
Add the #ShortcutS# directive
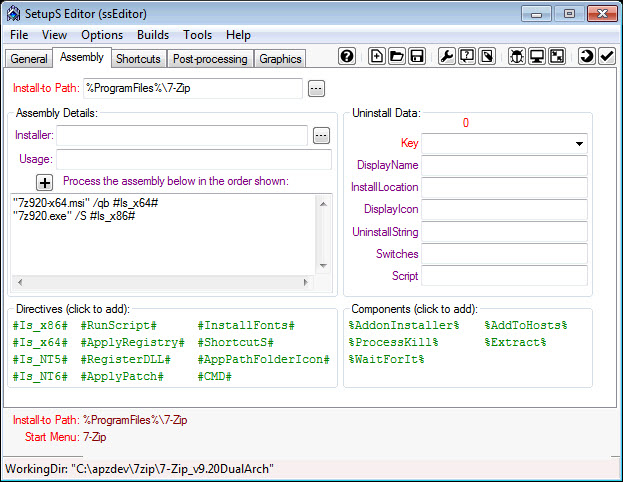click(236, 343)
